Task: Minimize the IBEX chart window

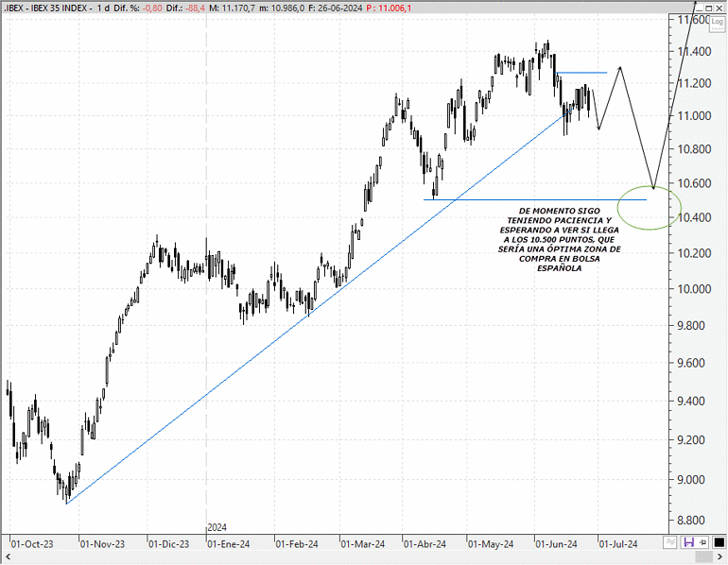Action: coord(700,8)
